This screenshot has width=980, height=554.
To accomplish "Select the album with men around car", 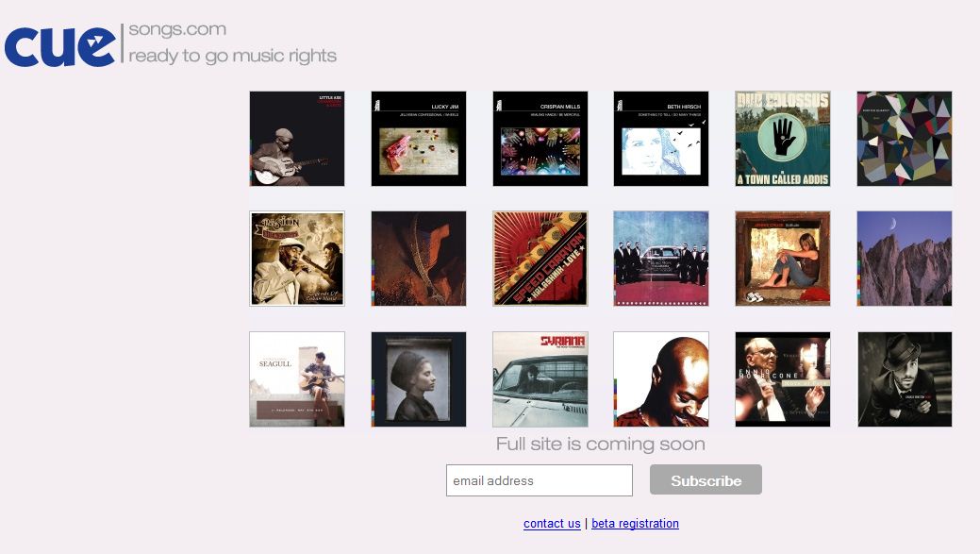I will coord(661,259).
